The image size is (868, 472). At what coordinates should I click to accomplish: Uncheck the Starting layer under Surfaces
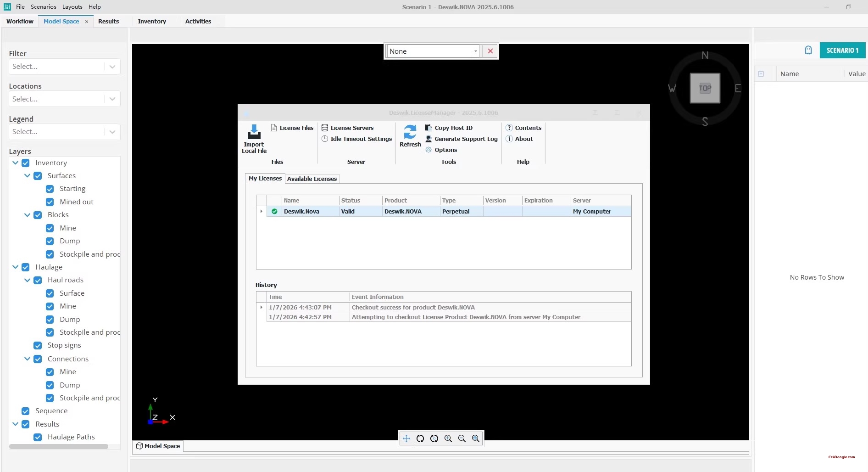point(49,189)
